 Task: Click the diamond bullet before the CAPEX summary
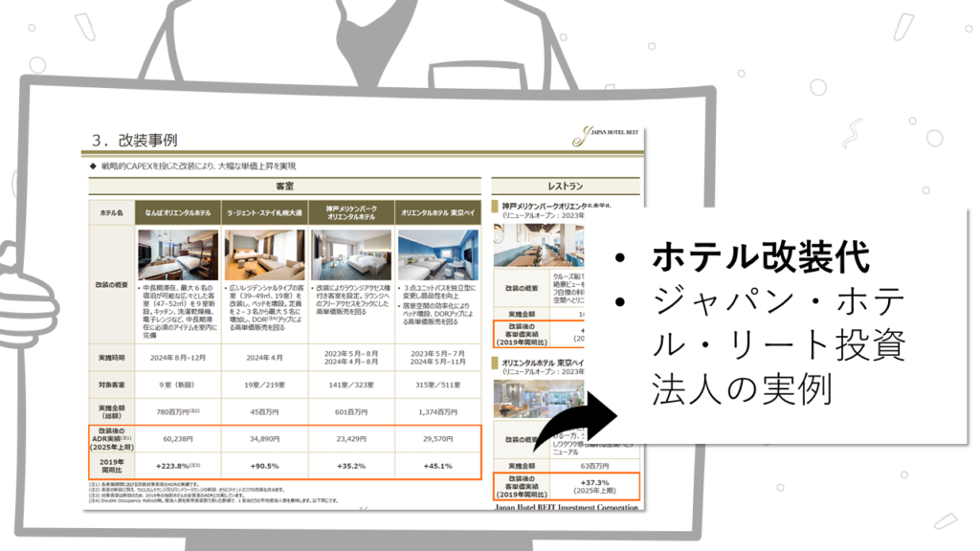(94, 166)
